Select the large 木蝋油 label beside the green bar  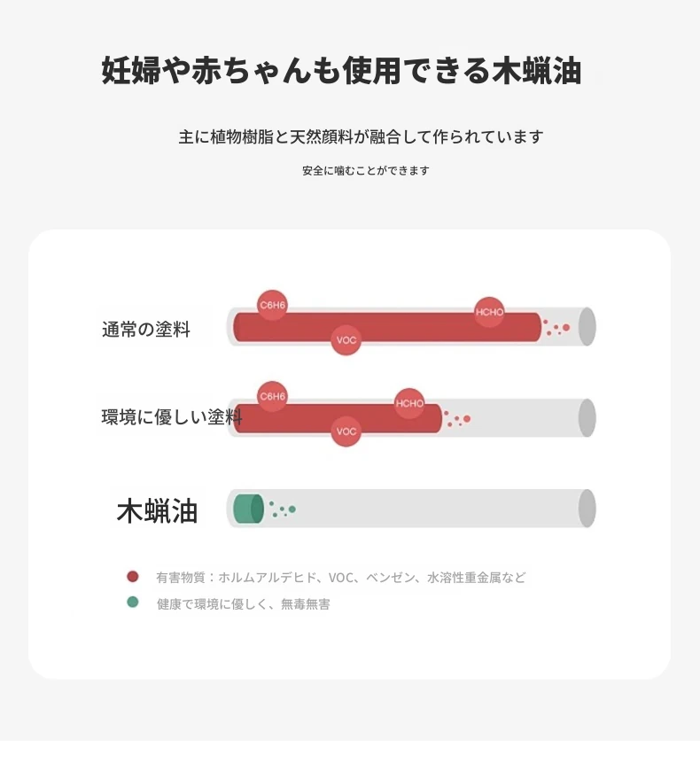click(x=158, y=511)
